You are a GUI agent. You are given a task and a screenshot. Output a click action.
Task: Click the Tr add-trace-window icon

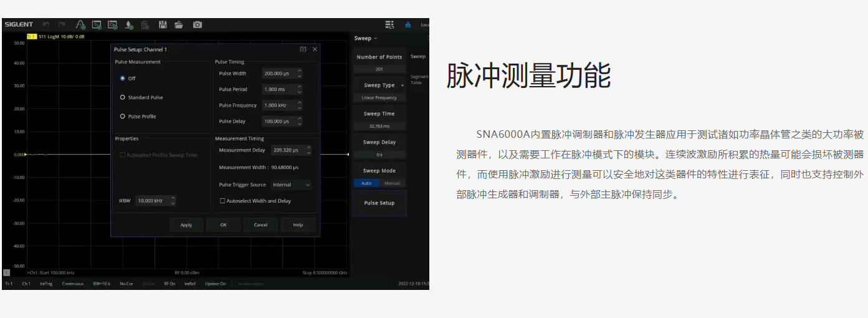point(97,25)
